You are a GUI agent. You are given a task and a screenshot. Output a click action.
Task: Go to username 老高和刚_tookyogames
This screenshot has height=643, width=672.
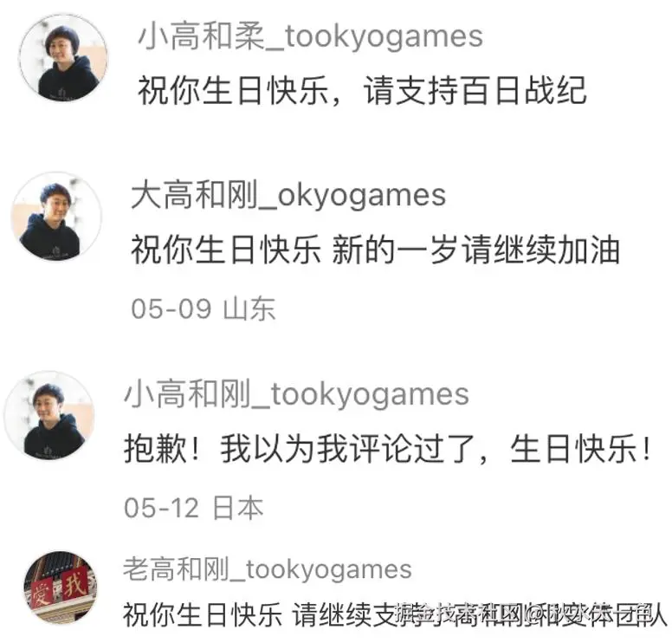point(268,569)
